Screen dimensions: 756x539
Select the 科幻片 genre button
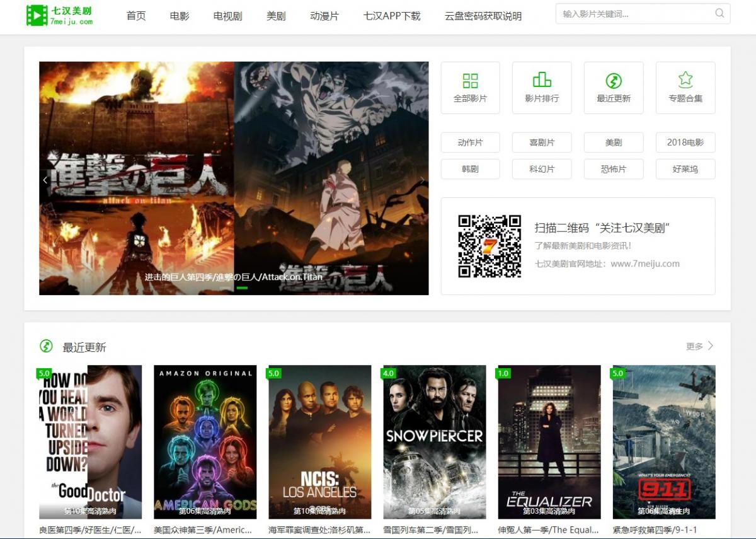[542, 169]
